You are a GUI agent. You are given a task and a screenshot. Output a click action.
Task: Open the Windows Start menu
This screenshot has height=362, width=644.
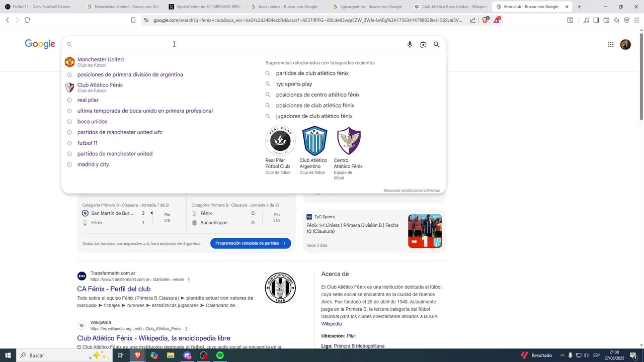pyautogui.click(x=8, y=355)
